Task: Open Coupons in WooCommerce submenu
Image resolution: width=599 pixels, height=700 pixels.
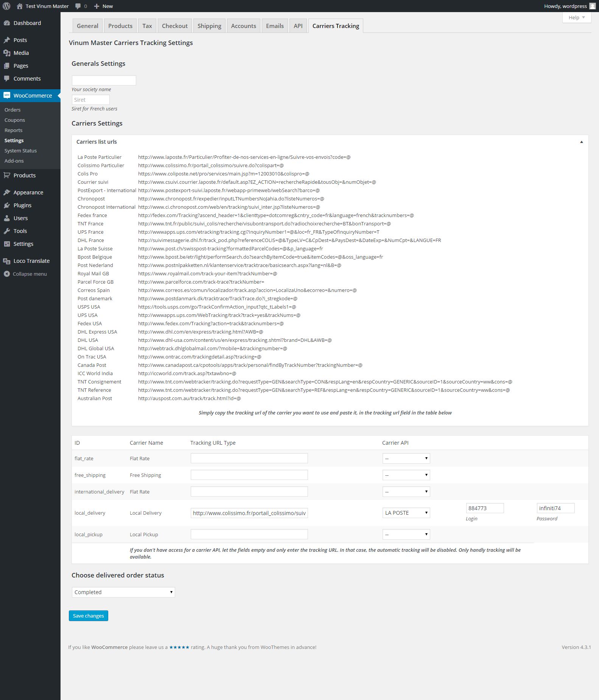Action: (x=15, y=120)
